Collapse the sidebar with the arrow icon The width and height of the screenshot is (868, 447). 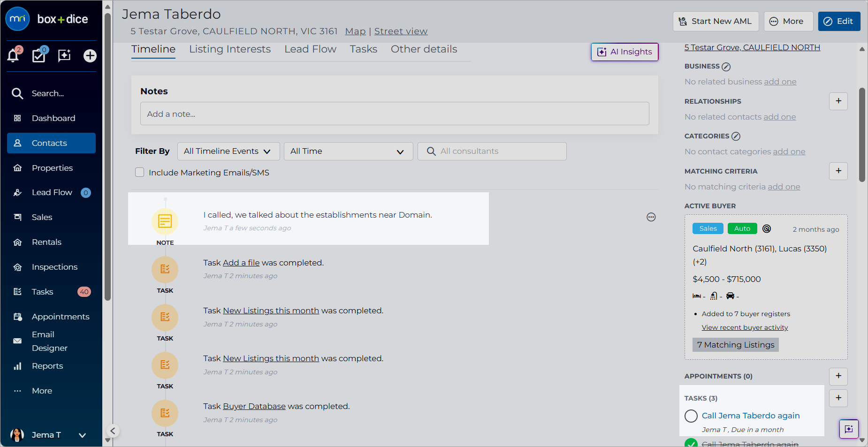113,431
